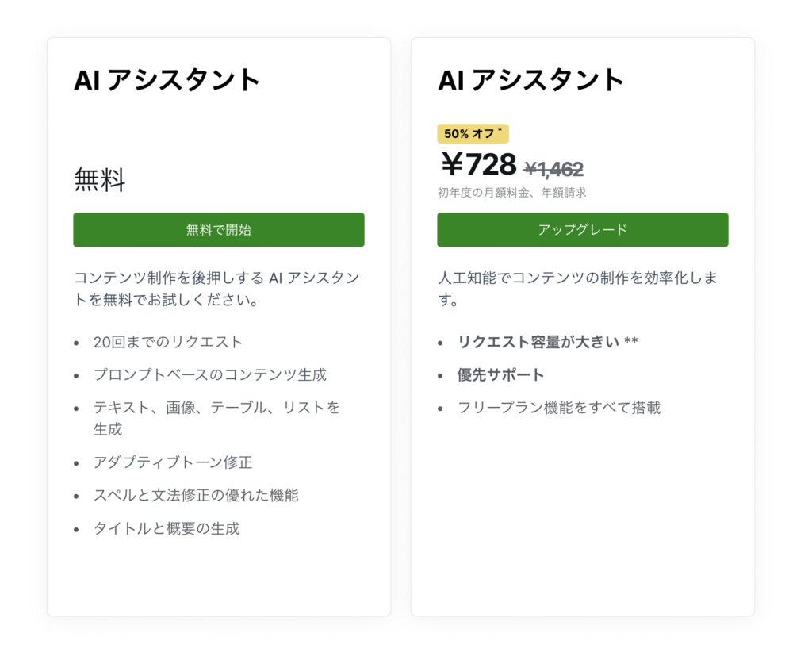Screen dimensions: 812x656
Task: Click the free plan description paragraph
Action: [216, 289]
